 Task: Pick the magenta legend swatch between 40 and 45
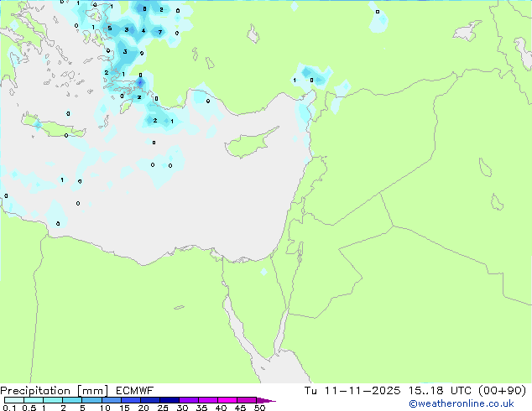tap(227, 400)
